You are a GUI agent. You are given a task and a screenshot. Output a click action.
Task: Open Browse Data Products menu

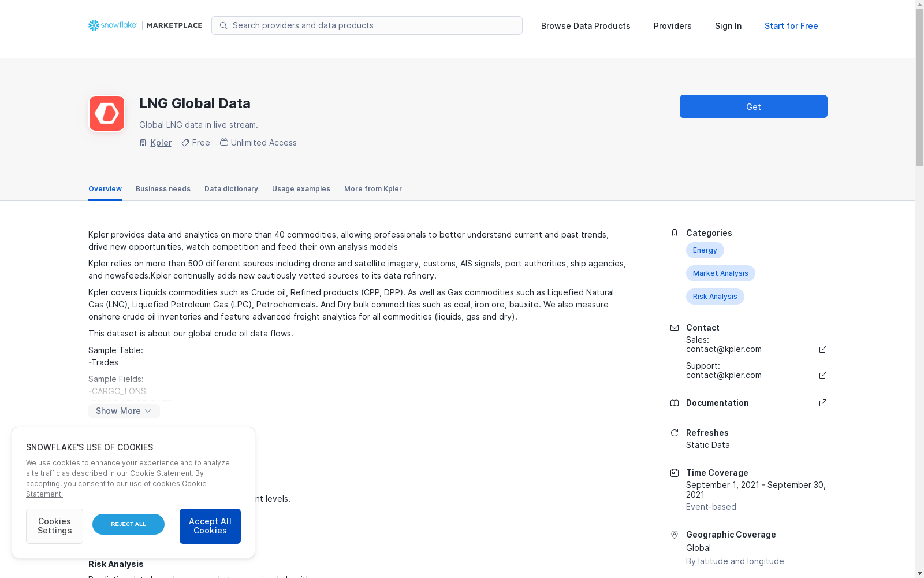tap(586, 26)
